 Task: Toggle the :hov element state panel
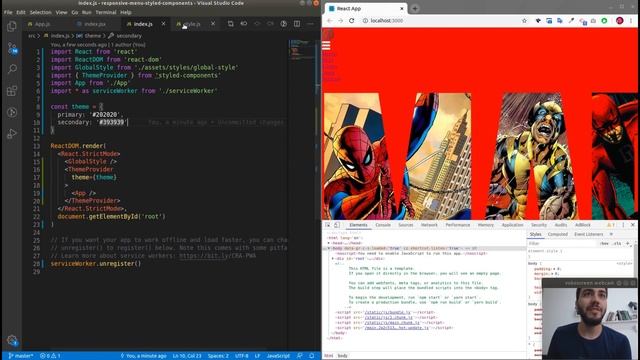[604, 244]
